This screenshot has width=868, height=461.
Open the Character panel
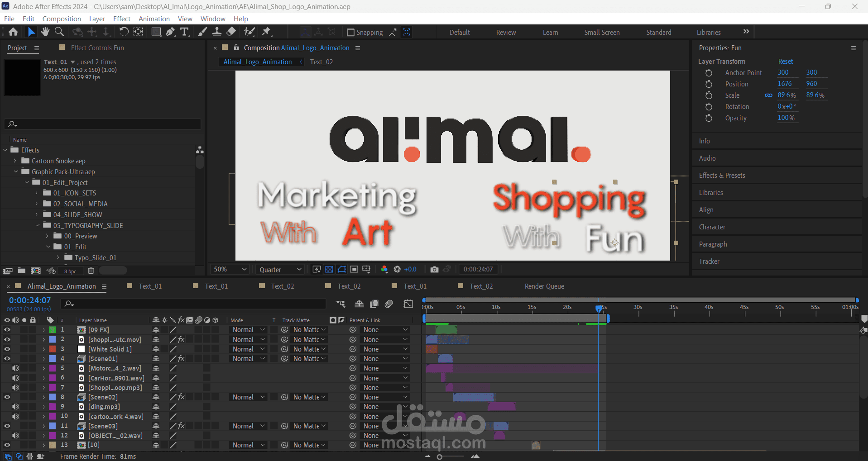(x=712, y=227)
